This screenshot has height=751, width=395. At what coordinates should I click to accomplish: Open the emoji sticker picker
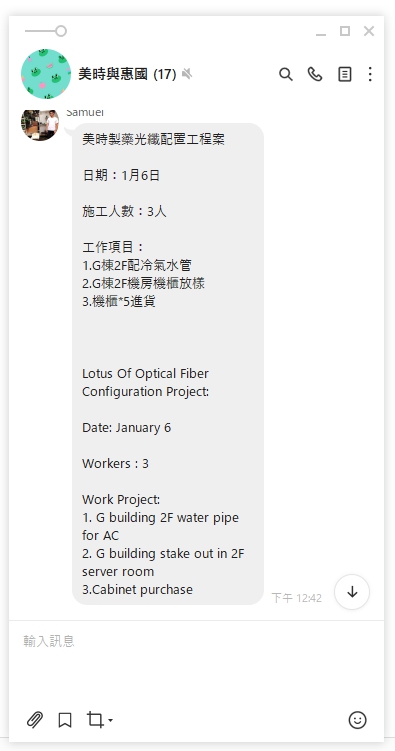coord(358,720)
